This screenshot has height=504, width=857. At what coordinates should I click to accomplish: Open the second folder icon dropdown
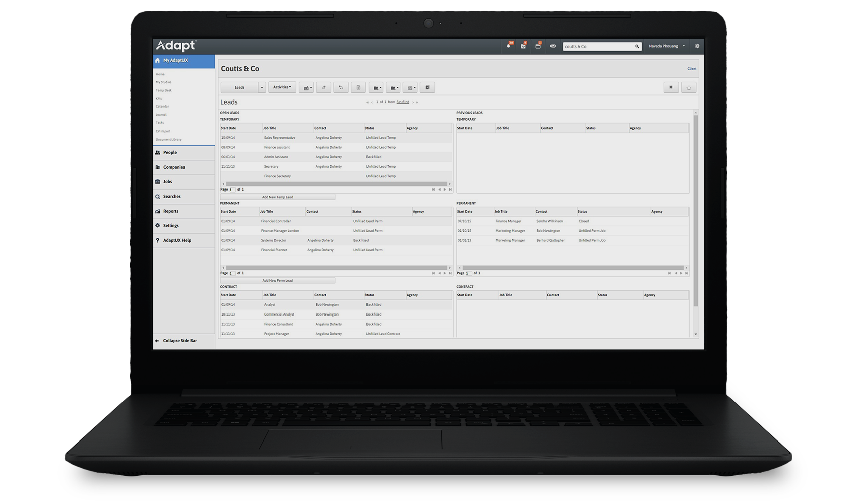(393, 87)
